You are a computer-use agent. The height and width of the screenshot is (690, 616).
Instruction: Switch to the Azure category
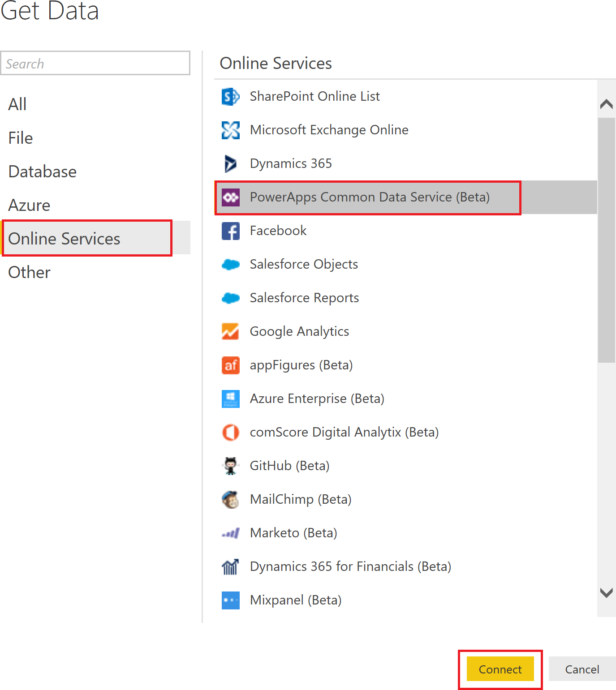(x=95, y=205)
